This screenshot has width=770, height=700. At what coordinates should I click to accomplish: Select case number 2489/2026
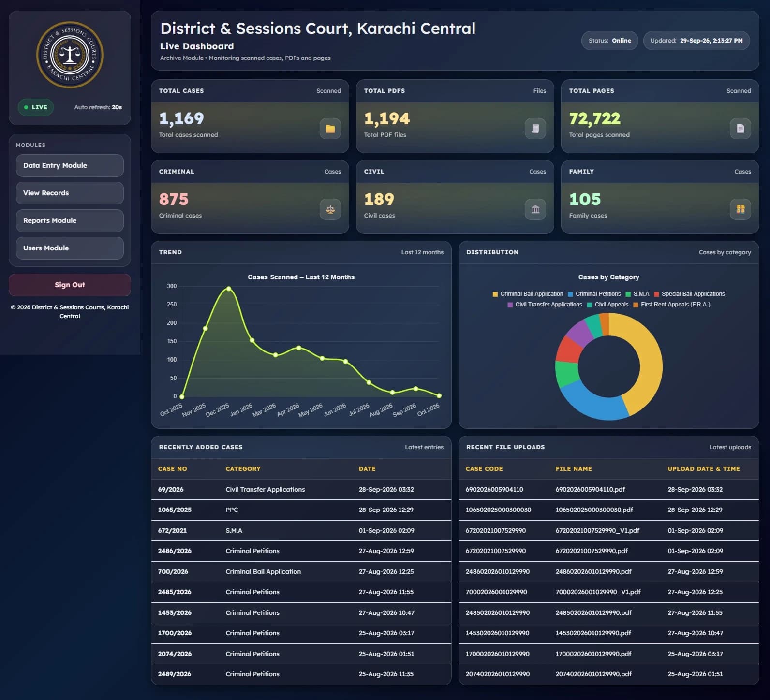175,674
